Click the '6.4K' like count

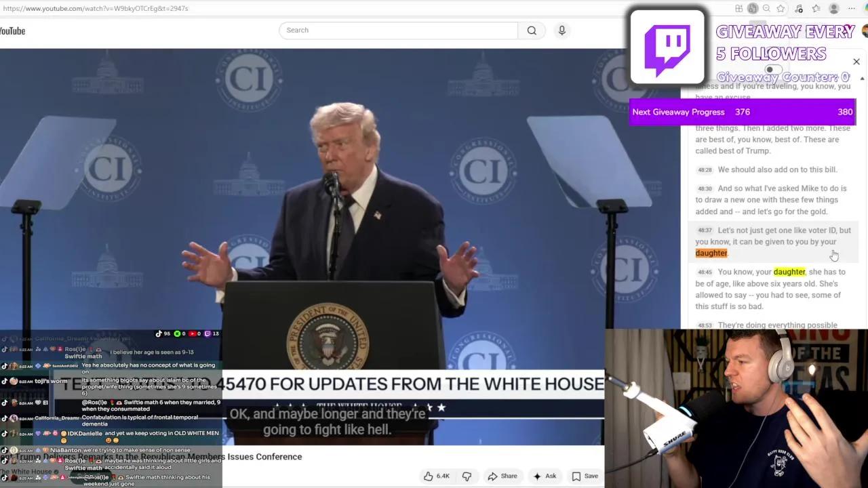[x=443, y=476]
